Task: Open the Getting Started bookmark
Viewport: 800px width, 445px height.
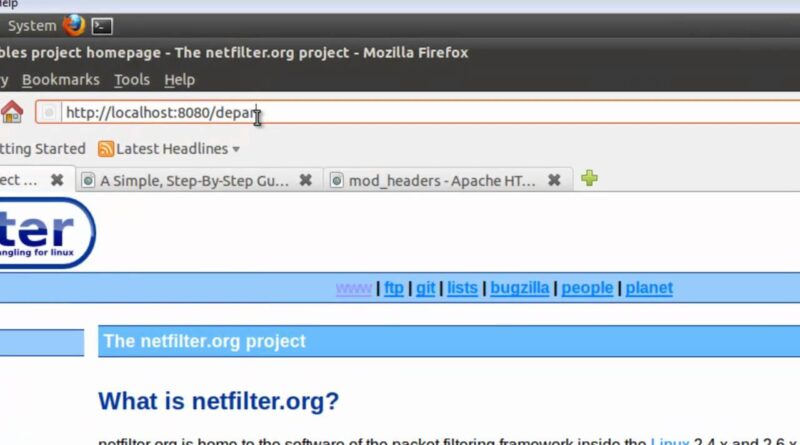Action: point(43,149)
